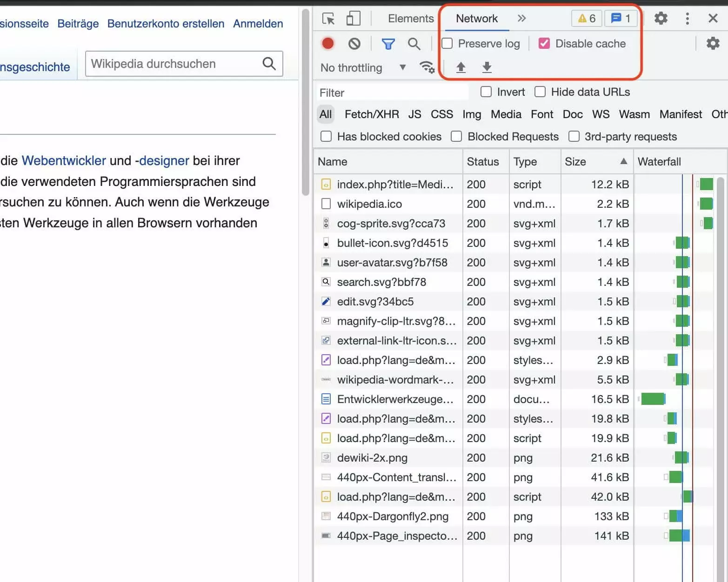Filter requests by JS

click(414, 114)
